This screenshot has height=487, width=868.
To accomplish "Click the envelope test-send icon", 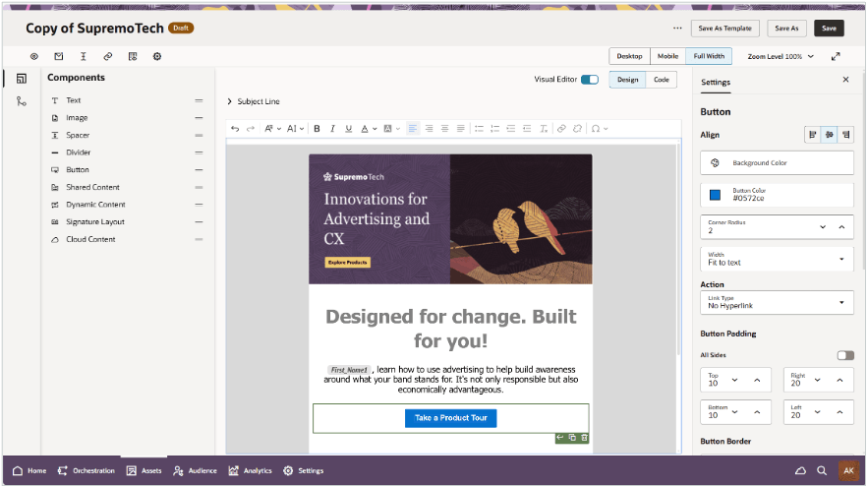I will tap(59, 56).
